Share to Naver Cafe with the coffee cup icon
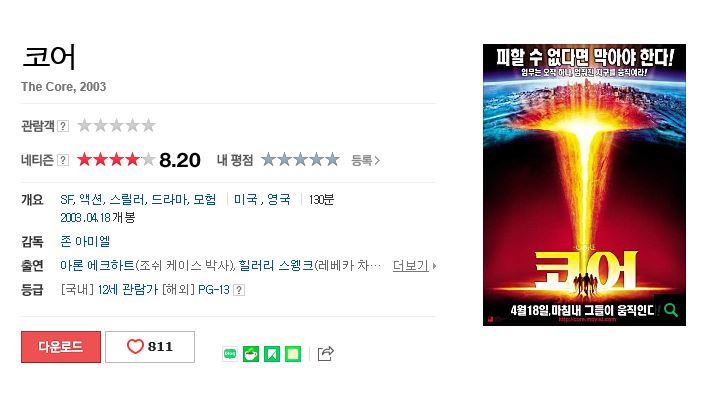The height and width of the screenshot is (401, 718). coord(251,354)
